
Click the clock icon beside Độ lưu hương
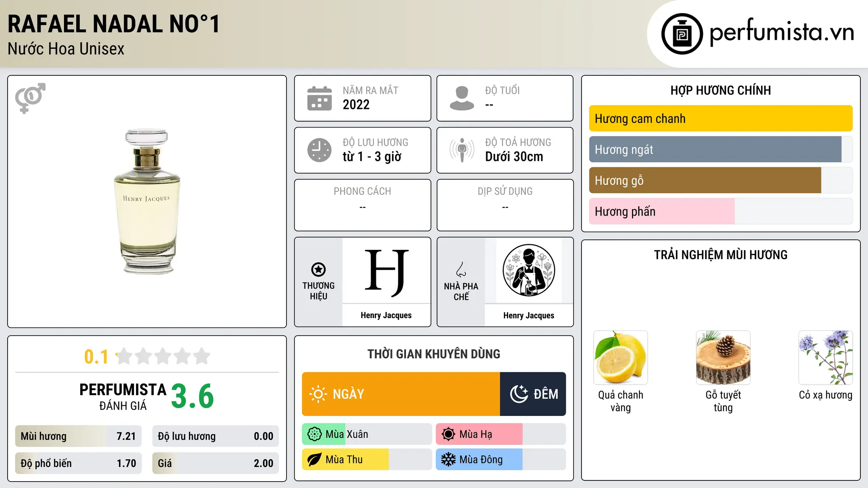(320, 150)
